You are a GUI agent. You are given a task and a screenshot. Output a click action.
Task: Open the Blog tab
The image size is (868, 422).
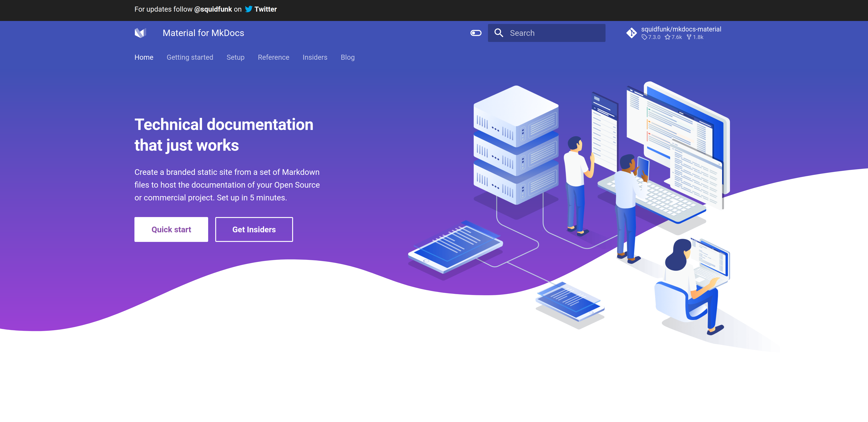click(x=347, y=57)
